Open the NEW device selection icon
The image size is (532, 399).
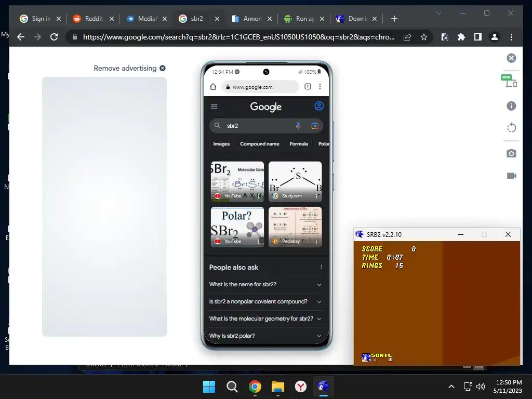coord(509,81)
